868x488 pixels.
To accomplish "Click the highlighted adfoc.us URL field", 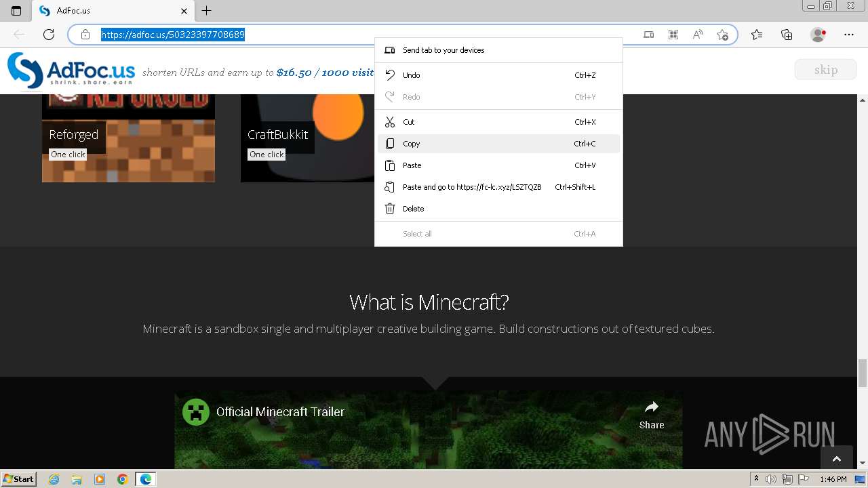I will pyautogui.click(x=173, y=35).
